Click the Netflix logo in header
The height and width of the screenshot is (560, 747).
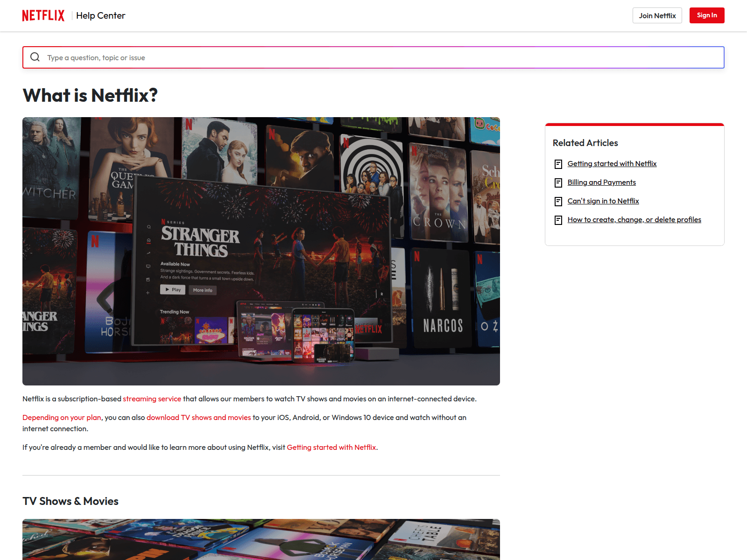pos(43,15)
